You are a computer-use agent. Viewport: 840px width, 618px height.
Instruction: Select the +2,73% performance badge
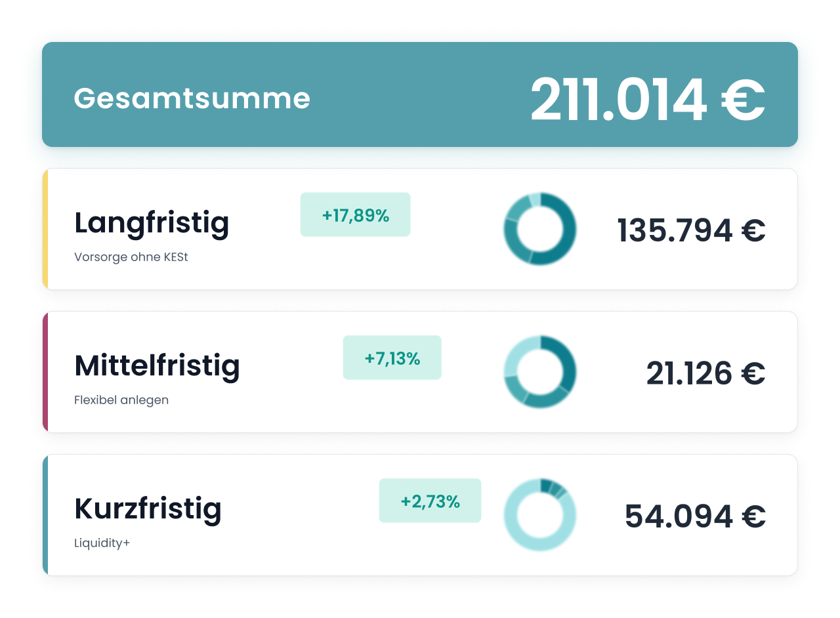430,501
